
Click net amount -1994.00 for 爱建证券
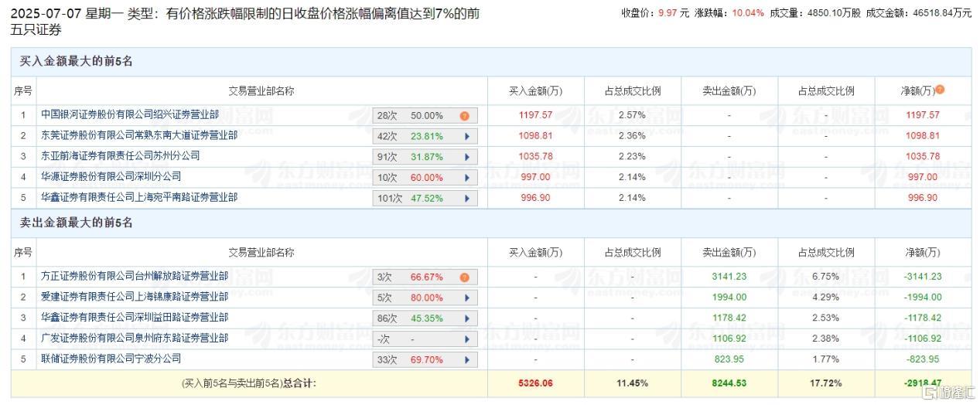click(x=922, y=297)
